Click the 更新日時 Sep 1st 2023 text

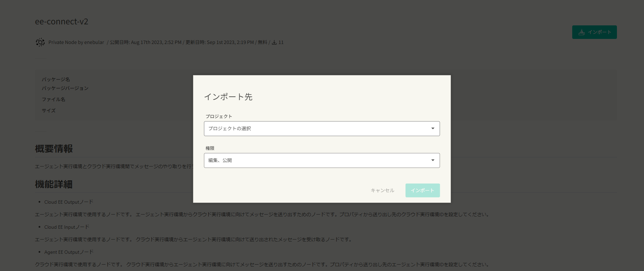(220, 42)
